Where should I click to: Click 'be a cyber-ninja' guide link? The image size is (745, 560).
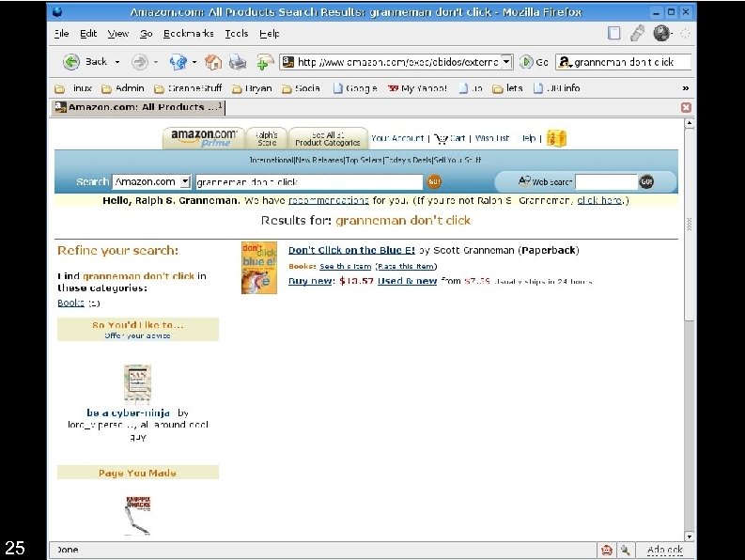pyautogui.click(x=129, y=412)
